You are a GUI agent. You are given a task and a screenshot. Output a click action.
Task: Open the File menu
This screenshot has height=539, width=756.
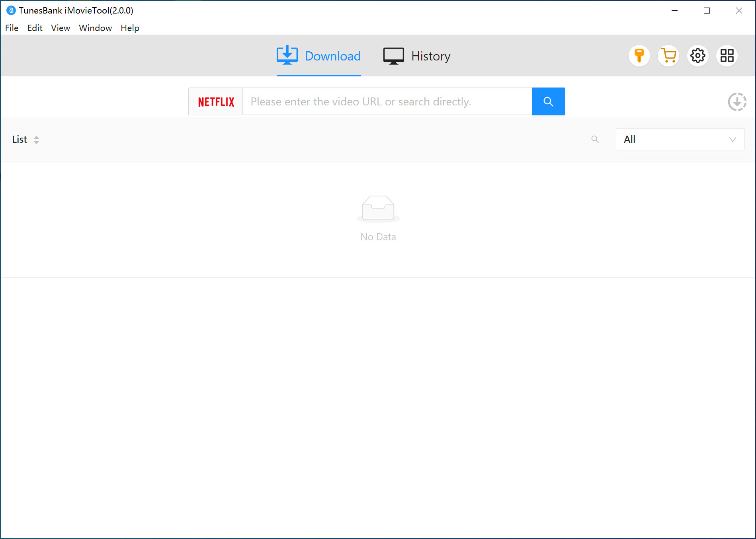tap(12, 28)
